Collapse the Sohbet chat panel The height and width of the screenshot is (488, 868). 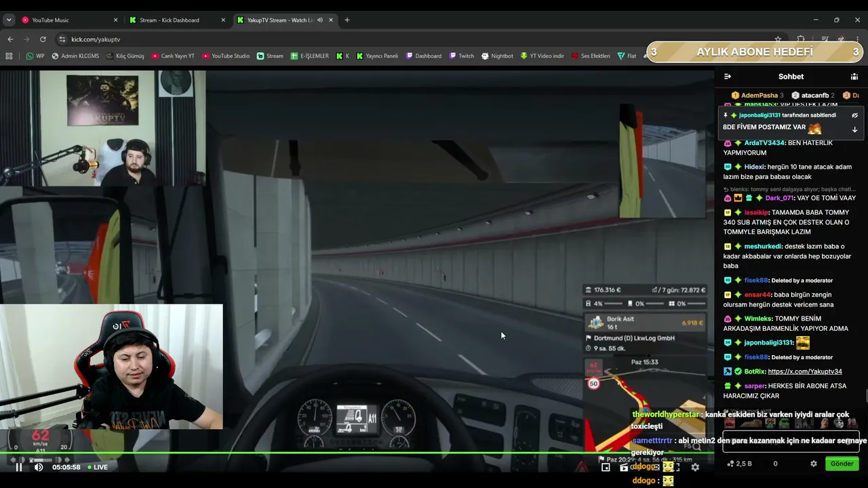click(x=728, y=77)
